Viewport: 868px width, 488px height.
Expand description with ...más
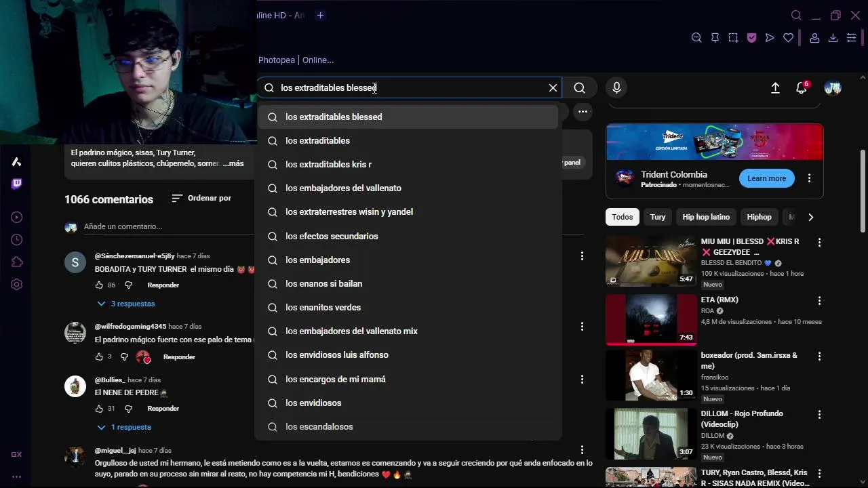[233, 163]
